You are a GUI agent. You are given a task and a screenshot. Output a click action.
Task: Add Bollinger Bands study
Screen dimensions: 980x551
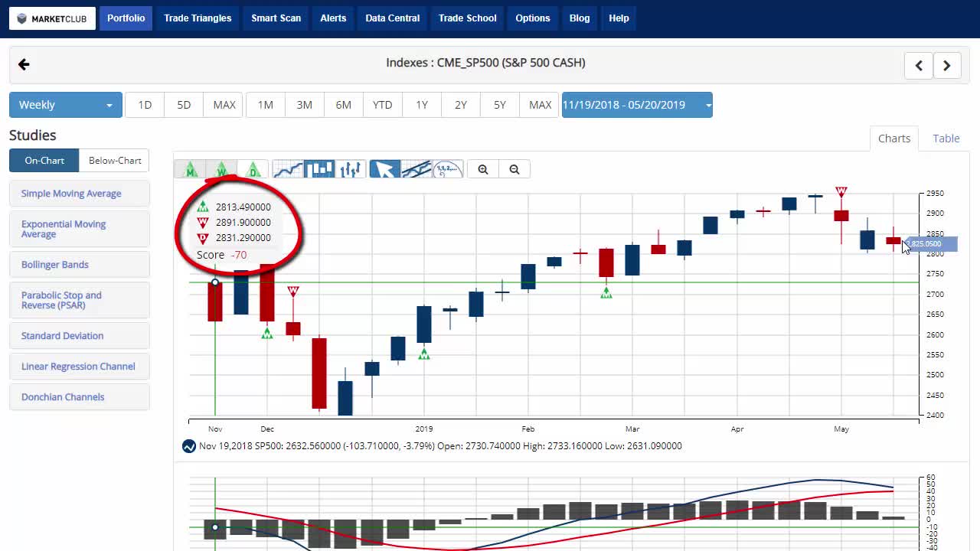pyautogui.click(x=80, y=265)
